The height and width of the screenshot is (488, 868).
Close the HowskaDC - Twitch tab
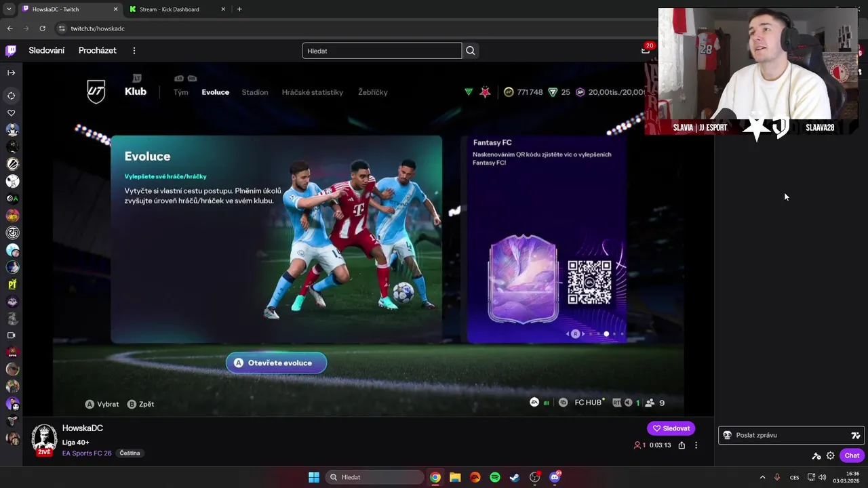[115, 9]
